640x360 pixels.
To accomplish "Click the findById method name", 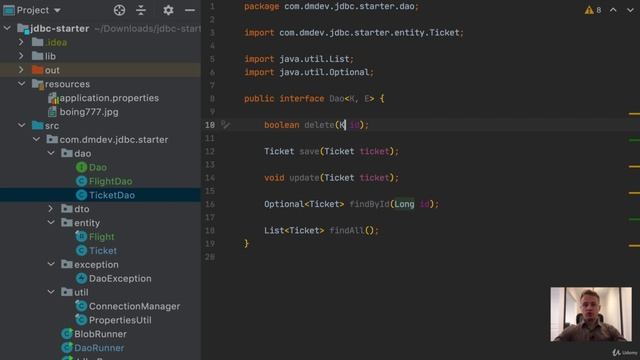I will tap(369, 204).
